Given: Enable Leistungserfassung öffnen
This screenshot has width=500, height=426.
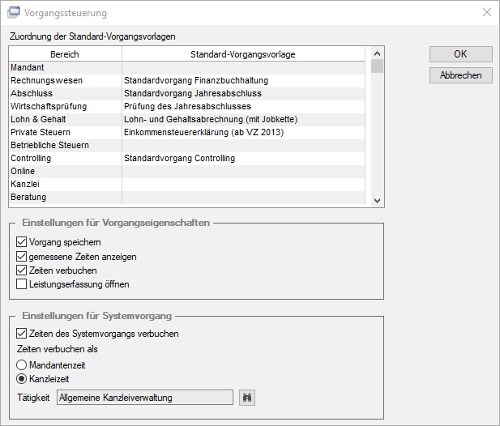Looking at the screenshot, I should (x=21, y=284).
